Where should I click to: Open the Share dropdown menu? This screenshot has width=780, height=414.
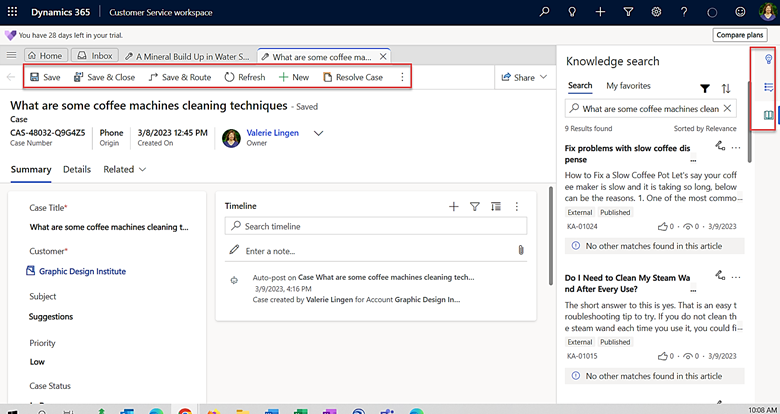pyautogui.click(x=523, y=77)
